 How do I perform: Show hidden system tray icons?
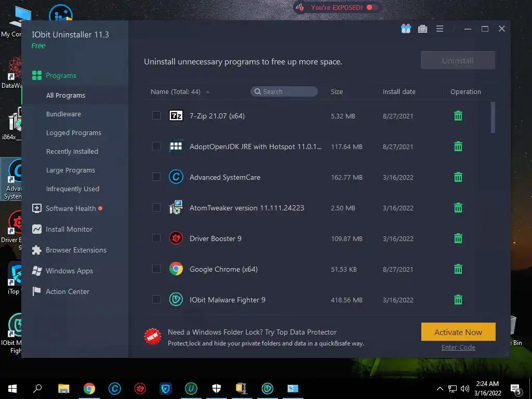pos(440,389)
